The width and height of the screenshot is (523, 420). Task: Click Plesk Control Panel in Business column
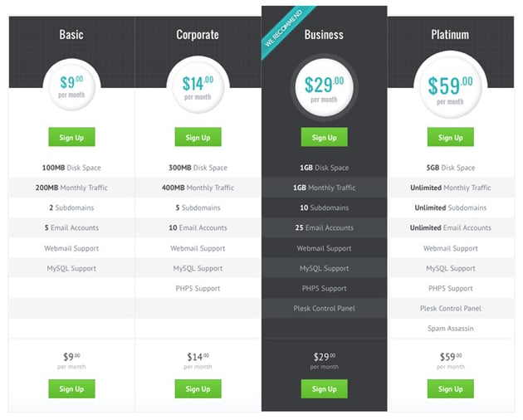(x=324, y=309)
